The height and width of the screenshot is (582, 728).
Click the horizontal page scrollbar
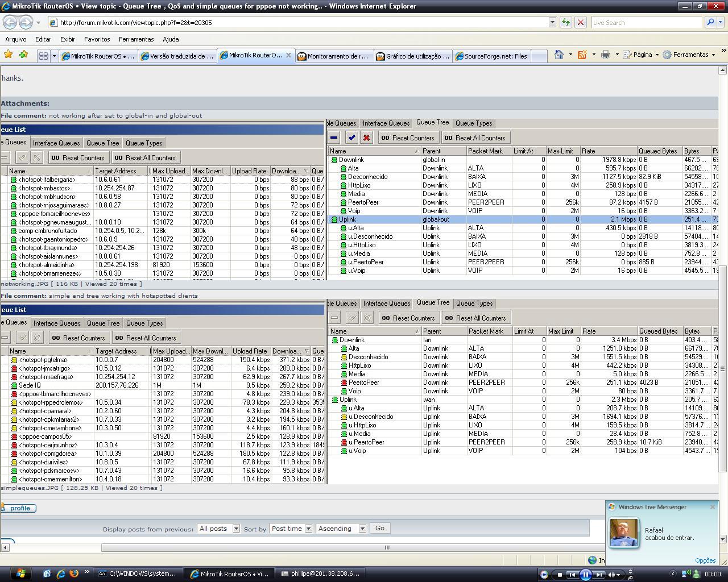[387, 548]
